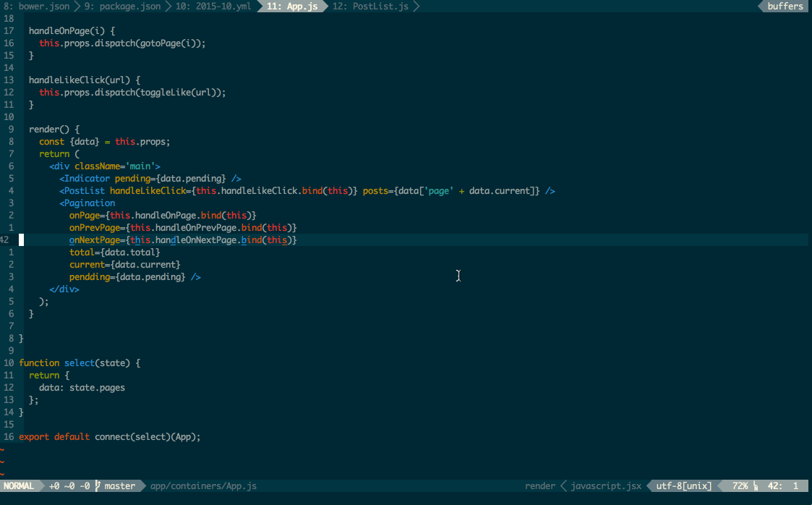
Task: Click the NORMAL mode indicator
Action: pos(19,485)
